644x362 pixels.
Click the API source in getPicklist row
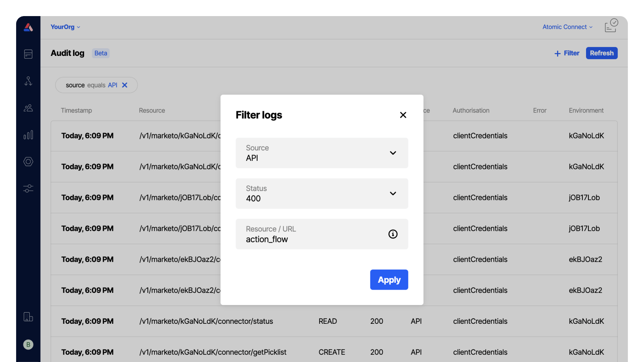(416, 352)
